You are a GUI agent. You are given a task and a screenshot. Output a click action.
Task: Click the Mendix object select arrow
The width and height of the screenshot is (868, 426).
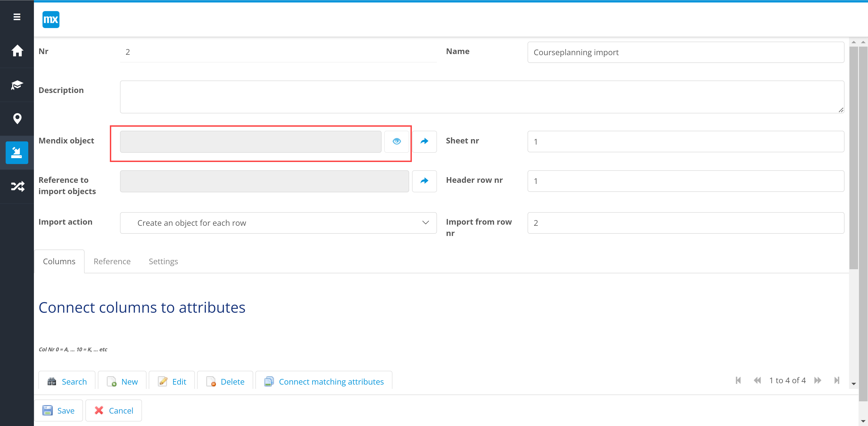[x=424, y=141]
